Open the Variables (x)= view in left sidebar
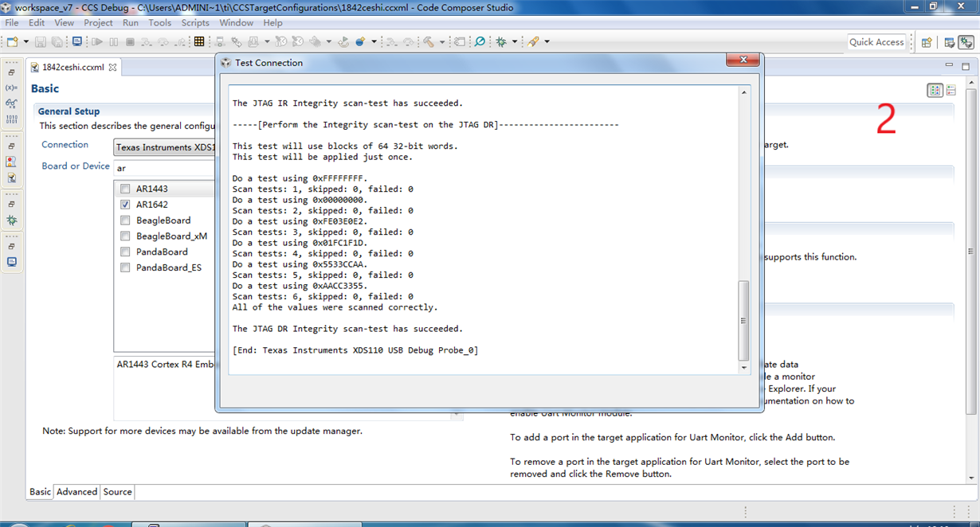 click(x=11, y=88)
